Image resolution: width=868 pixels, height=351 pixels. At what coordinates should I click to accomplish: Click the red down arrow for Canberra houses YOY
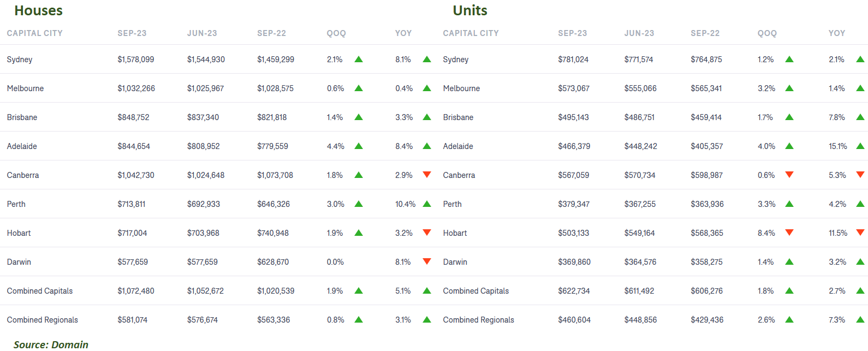click(x=427, y=175)
